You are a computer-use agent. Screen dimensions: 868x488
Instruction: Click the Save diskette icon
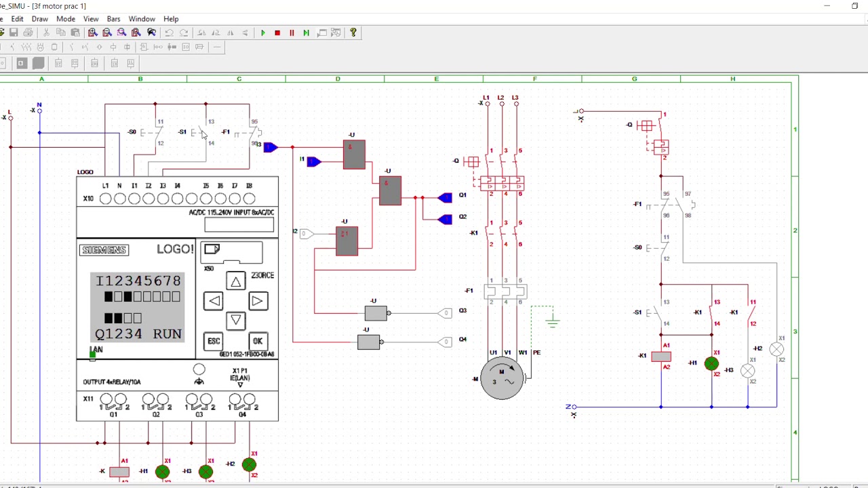[14, 33]
